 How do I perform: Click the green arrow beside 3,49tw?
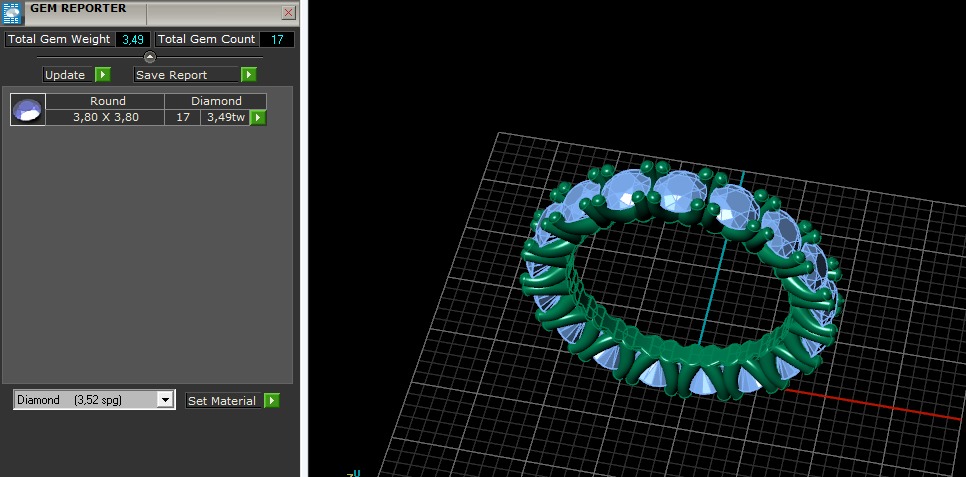[258, 117]
